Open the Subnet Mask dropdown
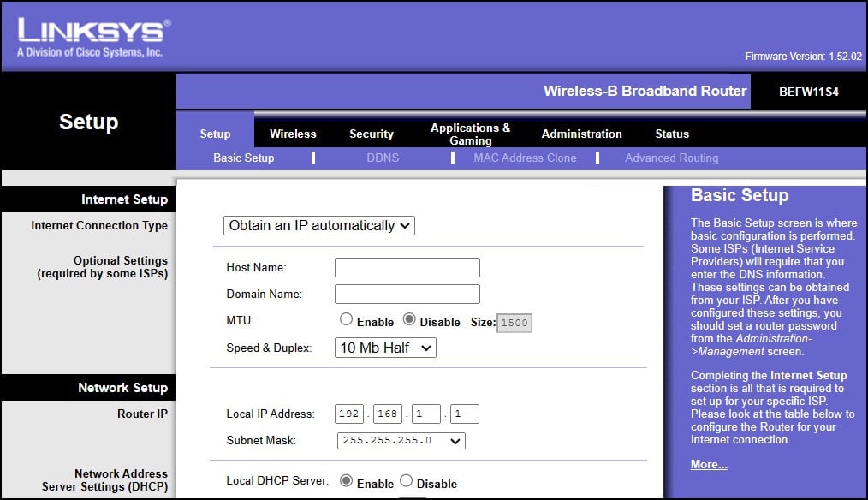Screen dimensions: 868x500 (x=401, y=441)
